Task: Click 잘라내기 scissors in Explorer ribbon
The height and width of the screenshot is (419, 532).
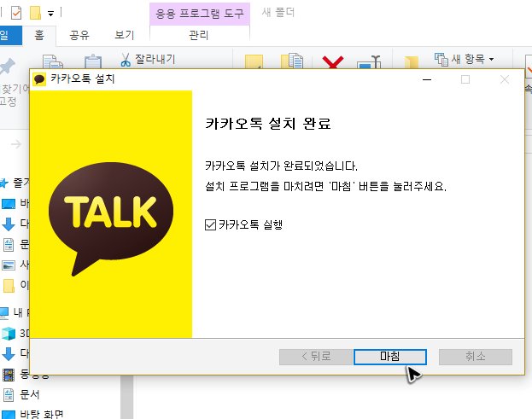Action: (x=149, y=60)
